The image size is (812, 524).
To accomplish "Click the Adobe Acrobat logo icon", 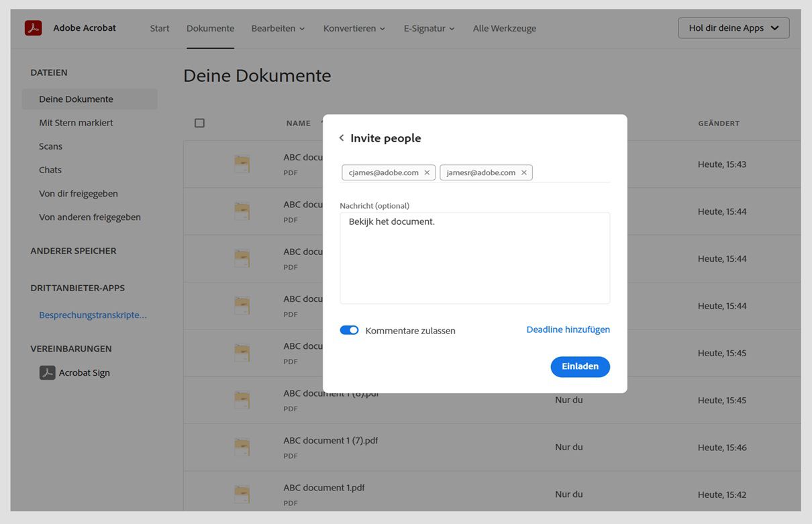I will coord(32,28).
